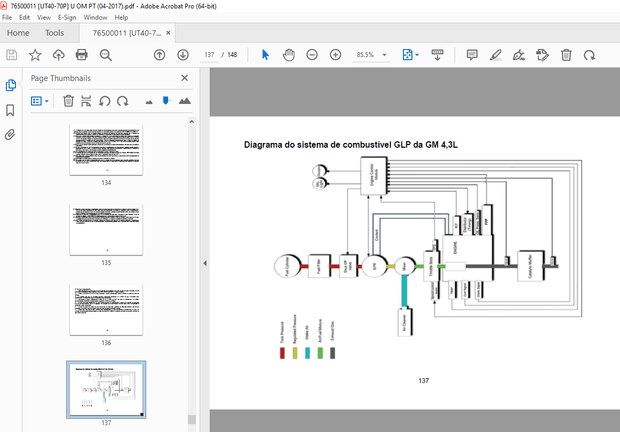
Task: Open the Help menu
Action: coord(121,17)
